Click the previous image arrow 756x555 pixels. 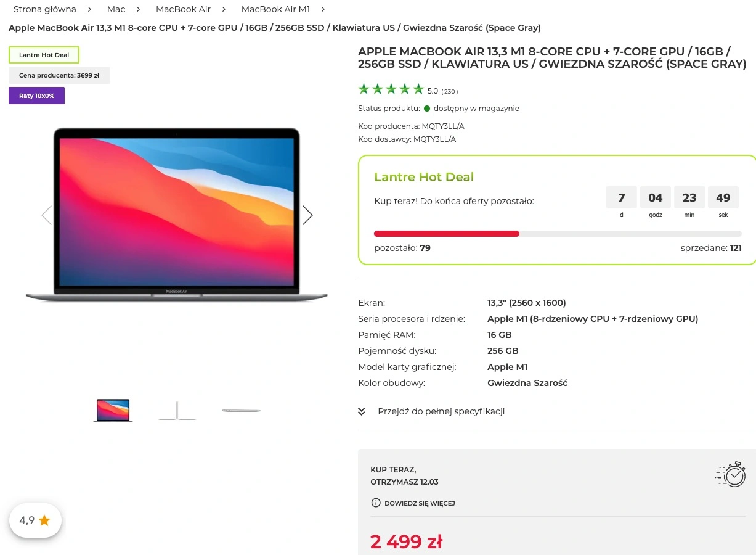click(x=46, y=215)
